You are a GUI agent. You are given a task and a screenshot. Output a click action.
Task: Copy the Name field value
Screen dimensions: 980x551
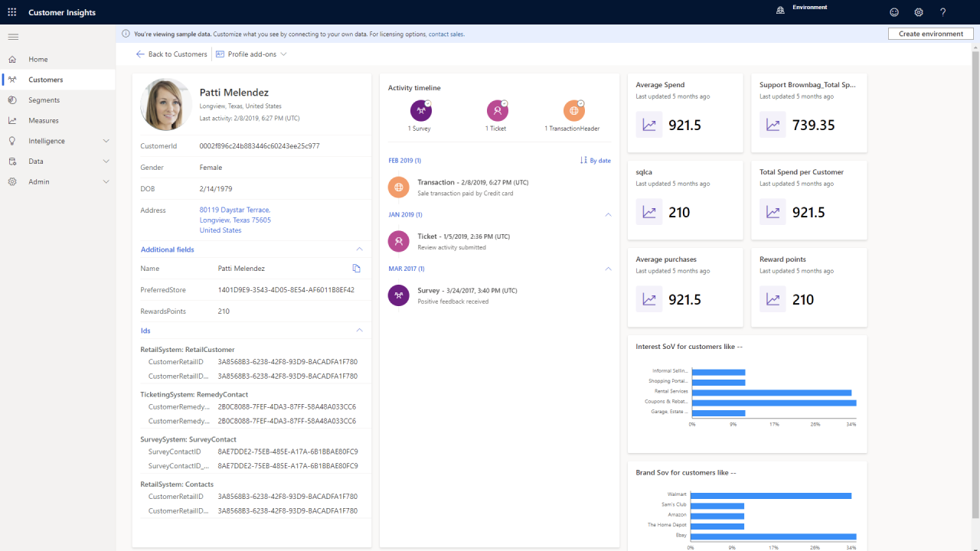[355, 269]
